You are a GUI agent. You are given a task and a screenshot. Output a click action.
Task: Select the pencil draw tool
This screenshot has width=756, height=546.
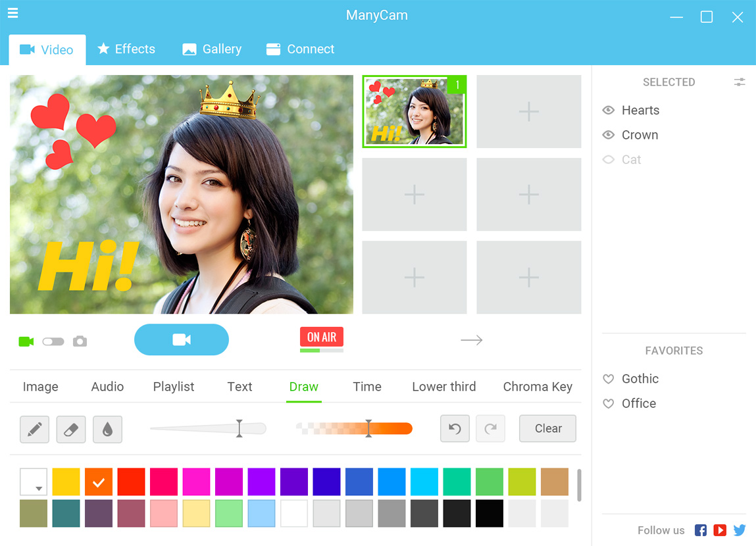34,429
